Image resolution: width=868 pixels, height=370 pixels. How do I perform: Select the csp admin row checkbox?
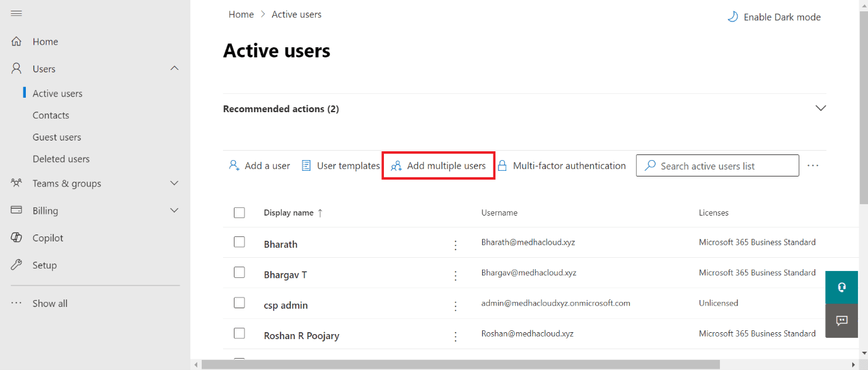pos(240,303)
